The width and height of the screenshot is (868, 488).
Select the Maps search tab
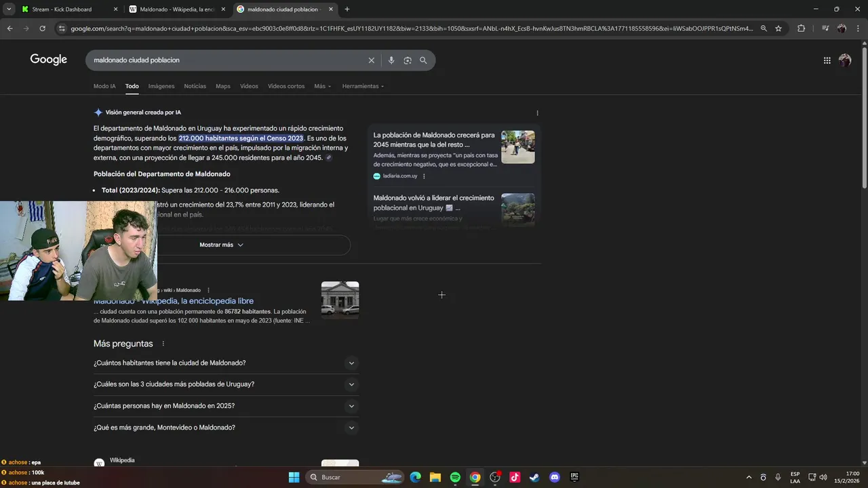[x=223, y=86]
